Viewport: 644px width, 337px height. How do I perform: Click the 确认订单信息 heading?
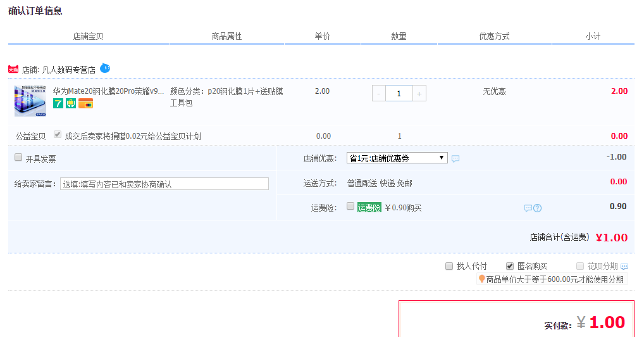click(35, 11)
